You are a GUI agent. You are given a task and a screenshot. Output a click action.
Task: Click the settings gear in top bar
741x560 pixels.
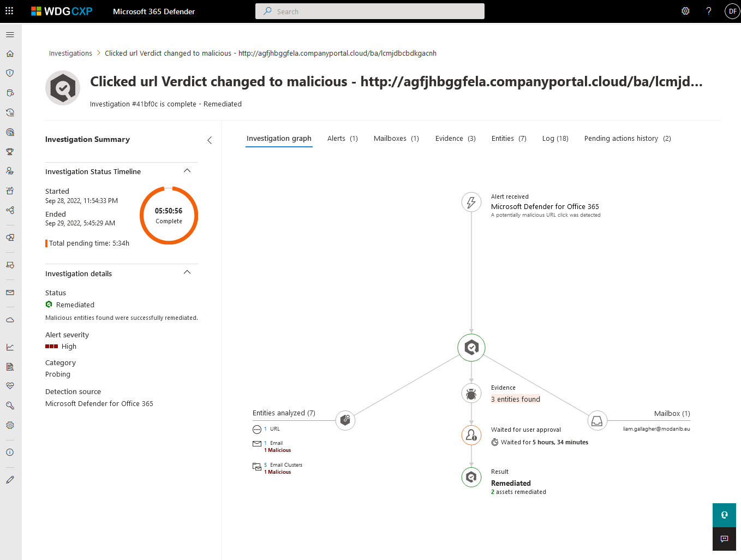[685, 11]
